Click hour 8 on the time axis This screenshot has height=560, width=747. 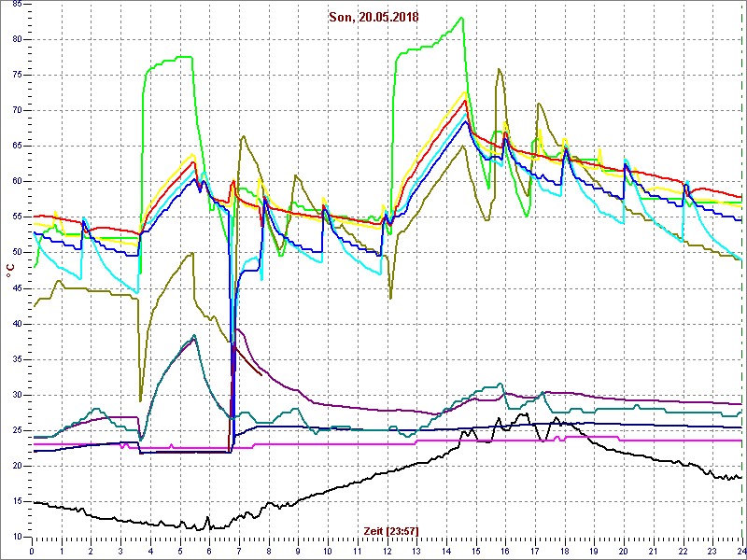(269, 551)
